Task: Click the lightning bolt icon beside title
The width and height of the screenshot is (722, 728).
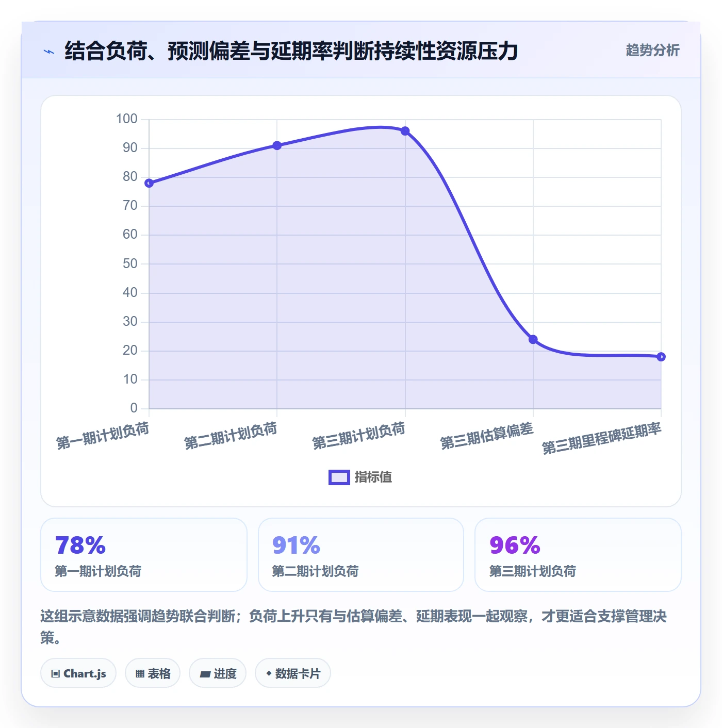Action: pyautogui.click(x=49, y=52)
